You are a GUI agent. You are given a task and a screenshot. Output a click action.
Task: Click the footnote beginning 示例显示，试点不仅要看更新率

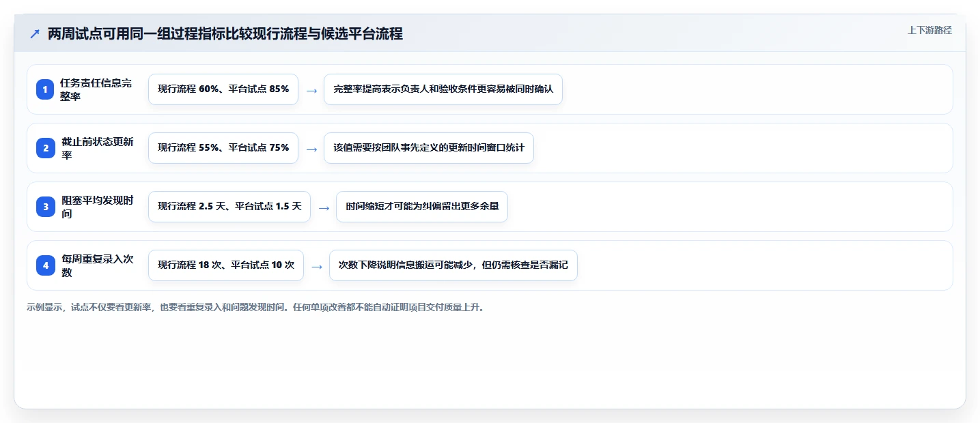[x=256, y=308]
